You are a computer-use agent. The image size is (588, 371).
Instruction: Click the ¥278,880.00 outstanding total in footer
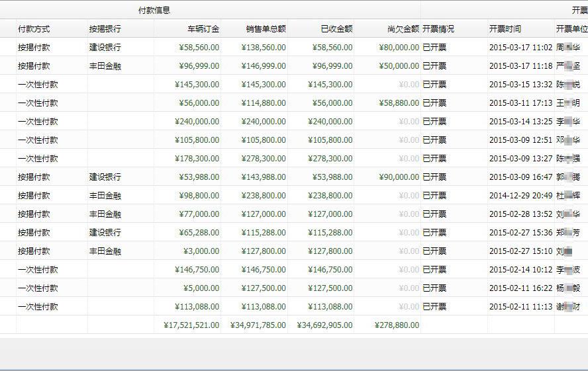397,325
